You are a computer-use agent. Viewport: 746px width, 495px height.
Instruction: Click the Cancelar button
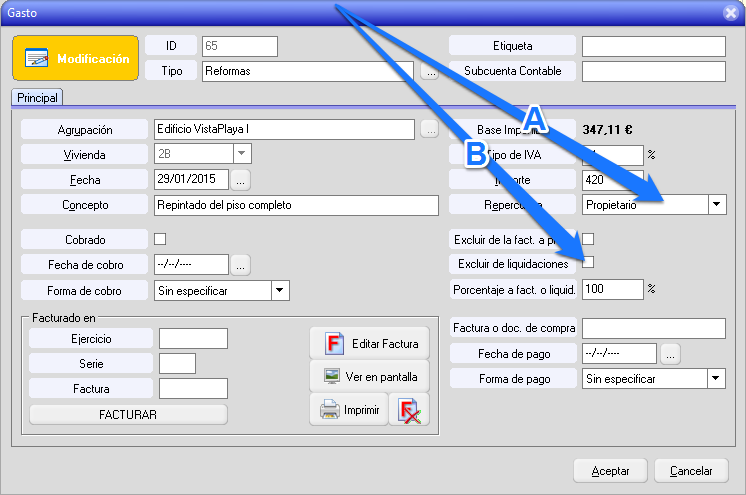tap(691, 470)
